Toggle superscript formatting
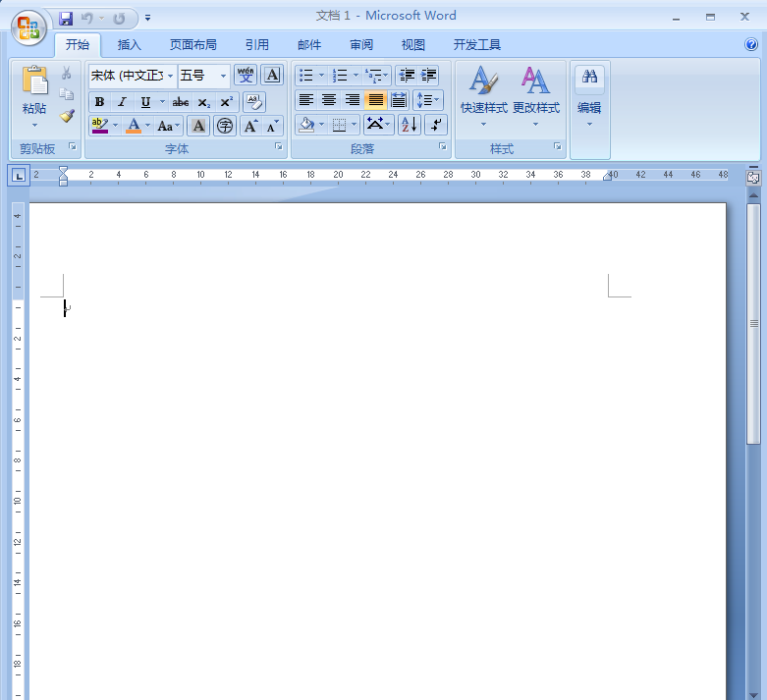 tap(227, 102)
